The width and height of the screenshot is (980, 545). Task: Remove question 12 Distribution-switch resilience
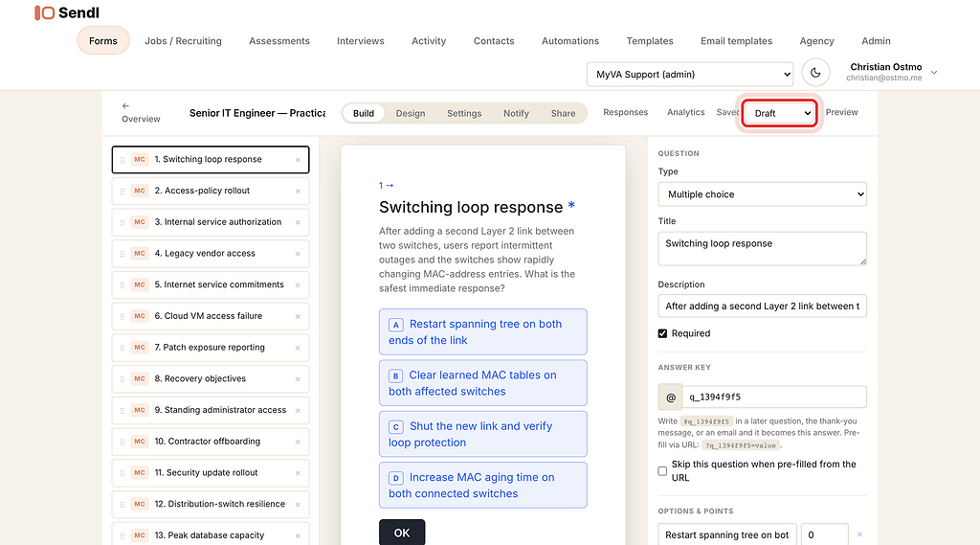pos(298,505)
